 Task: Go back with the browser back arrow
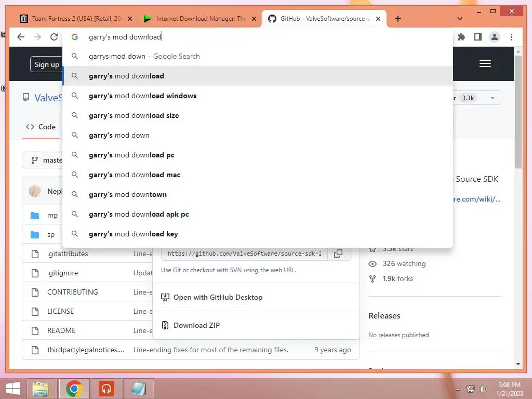click(21, 37)
